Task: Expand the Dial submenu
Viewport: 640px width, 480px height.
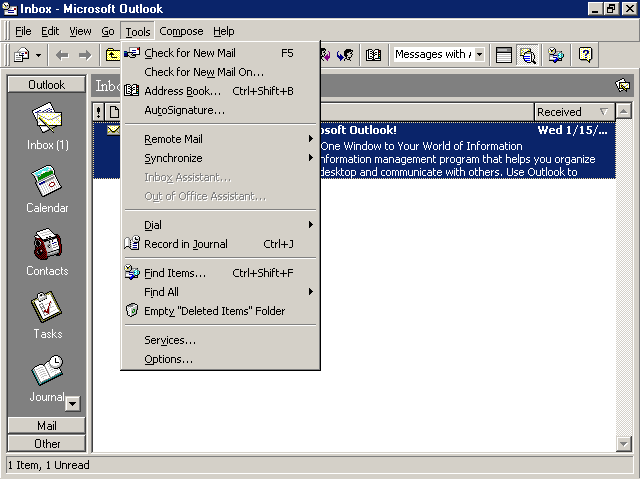Action: click(x=220, y=225)
